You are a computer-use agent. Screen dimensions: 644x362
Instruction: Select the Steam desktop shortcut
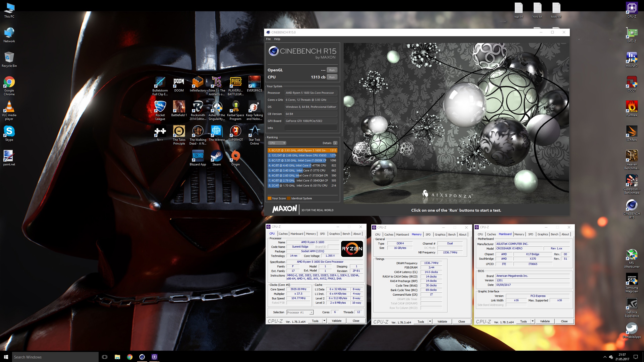pos(217,158)
